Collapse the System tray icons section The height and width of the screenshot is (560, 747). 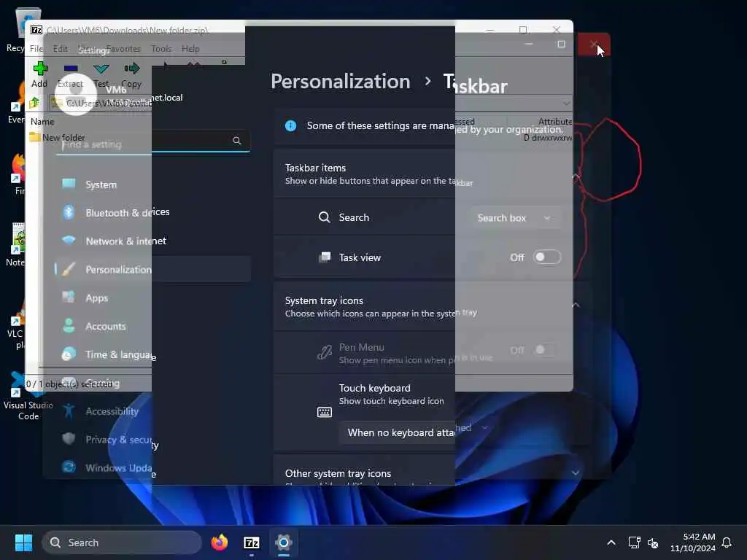[576, 305]
